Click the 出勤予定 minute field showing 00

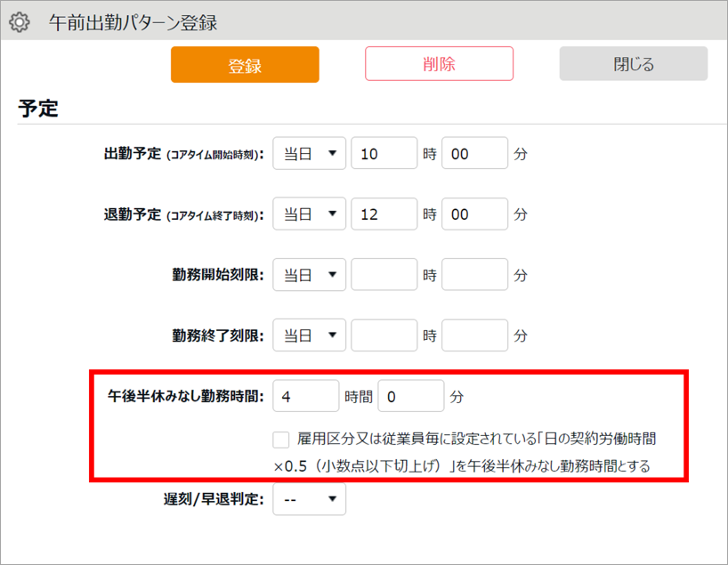474,154
